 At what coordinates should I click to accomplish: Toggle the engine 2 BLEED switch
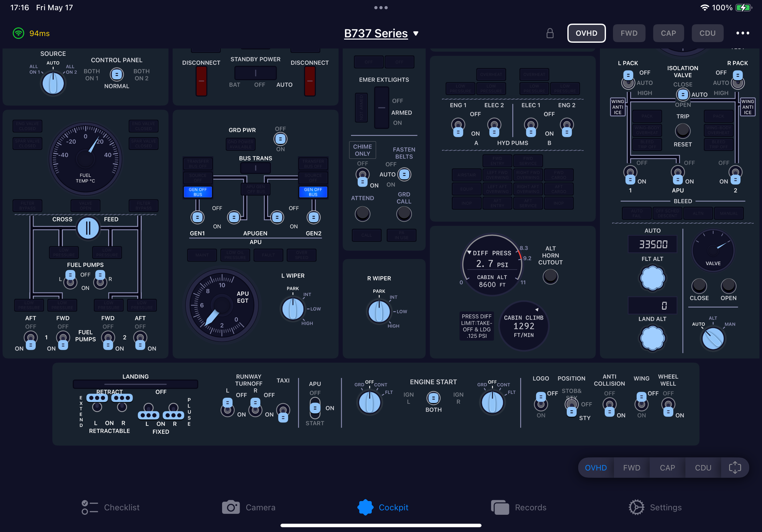(736, 175)
